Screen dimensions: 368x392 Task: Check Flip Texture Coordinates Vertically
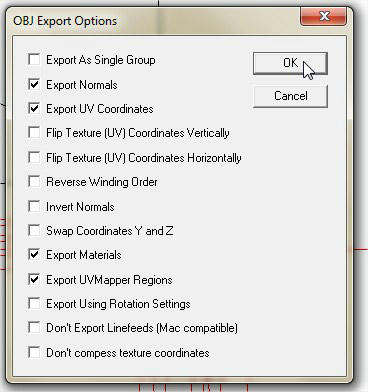point(35,133)
